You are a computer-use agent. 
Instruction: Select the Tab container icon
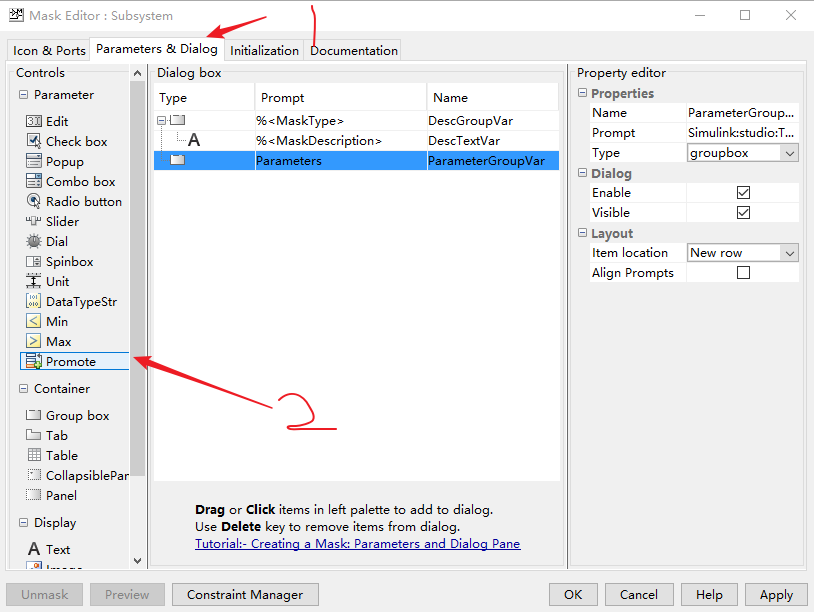(34, 435)
